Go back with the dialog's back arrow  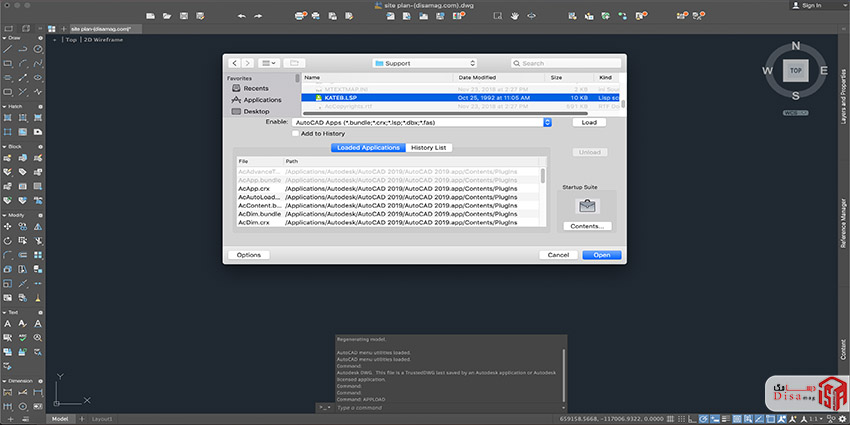point(234,63)
